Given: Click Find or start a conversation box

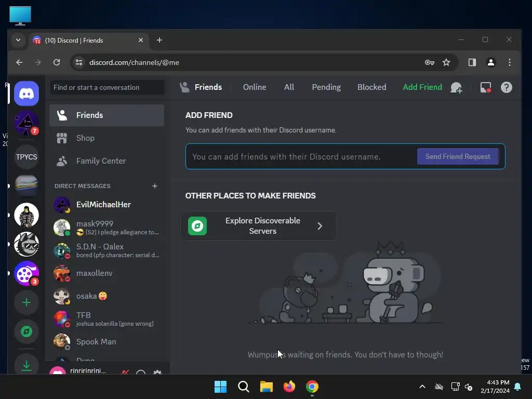Looking at the screenshot, I should tap(107, 87).
